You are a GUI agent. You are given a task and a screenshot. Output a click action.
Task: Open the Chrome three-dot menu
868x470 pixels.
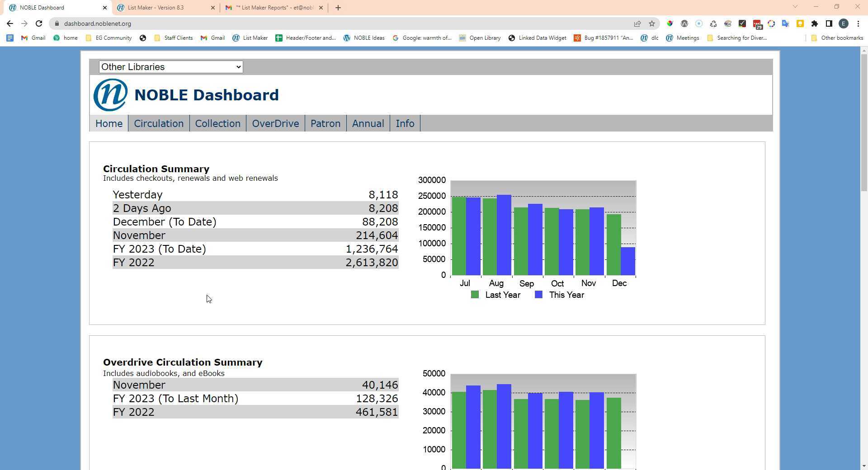click(x=858, y=23)
